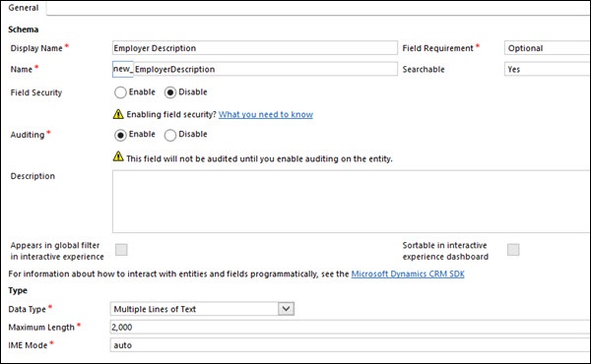Screen dimensions: 591x364
Task: Click inside the Description text area
Action: pos(352,202)
